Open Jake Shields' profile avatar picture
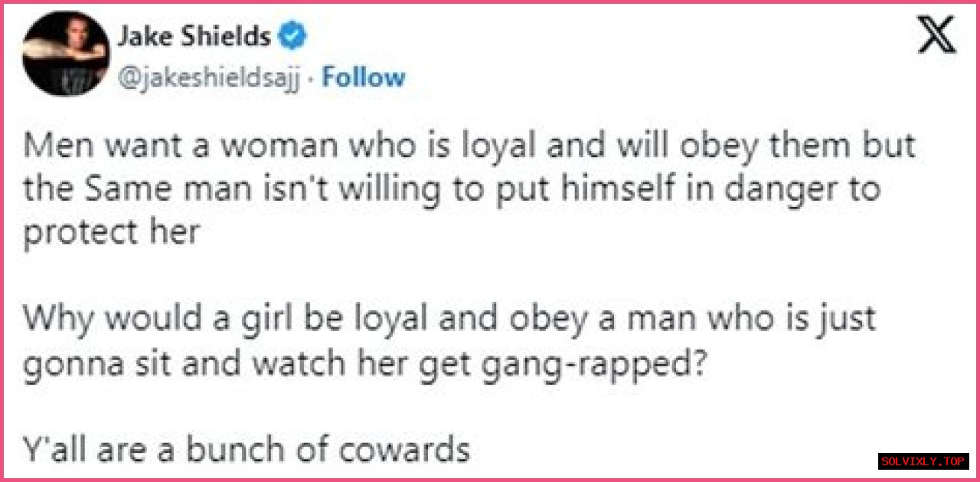 click(64, 54)
